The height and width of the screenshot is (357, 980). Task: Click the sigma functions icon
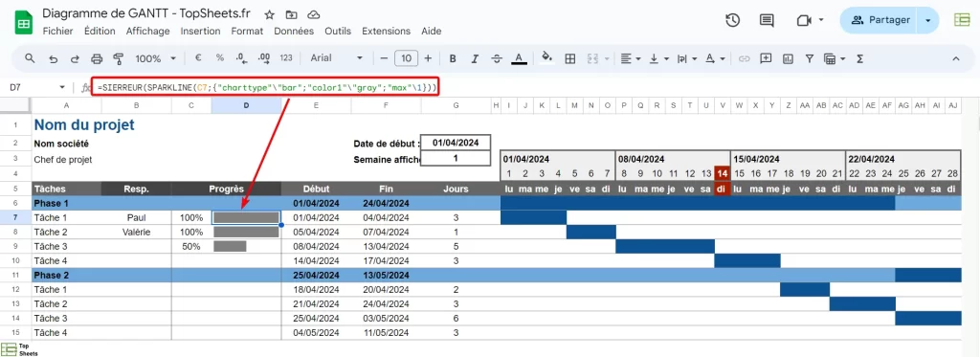[859, 58]
